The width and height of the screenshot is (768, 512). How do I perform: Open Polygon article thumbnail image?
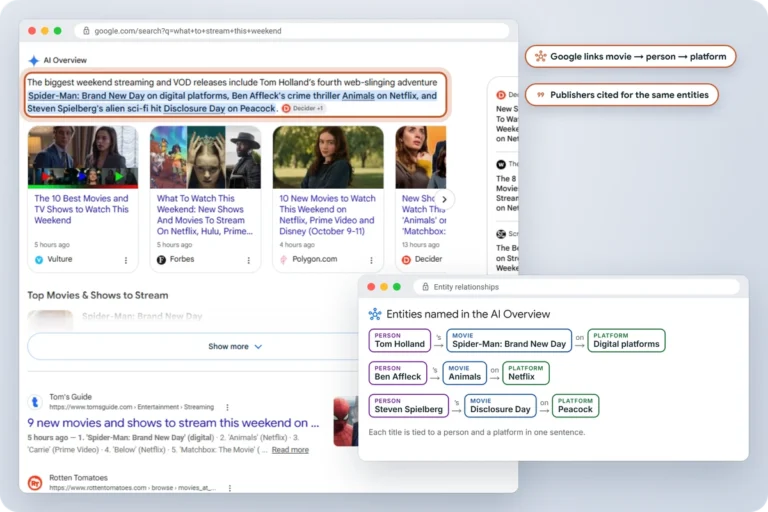[x=328, y=157]
